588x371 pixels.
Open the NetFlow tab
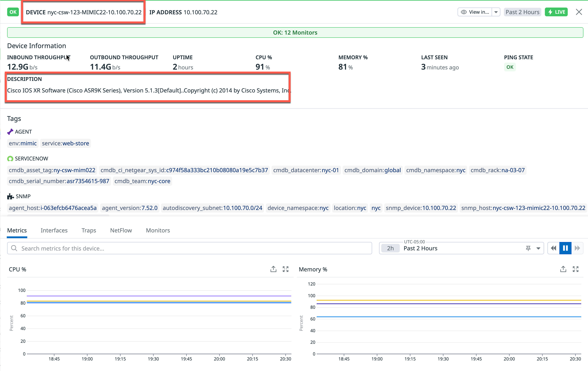coord(121,230)
